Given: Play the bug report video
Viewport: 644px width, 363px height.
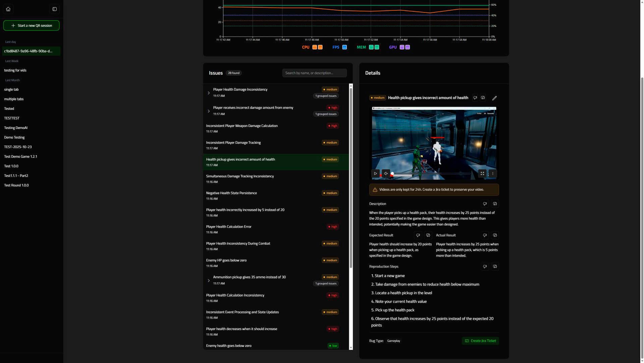Looking at the screenshot, I should 375,173.
